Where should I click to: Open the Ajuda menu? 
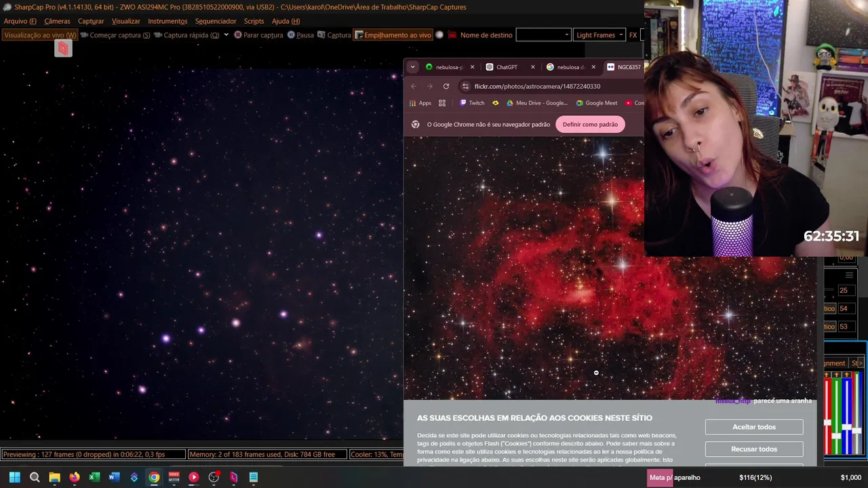click(x=285, y=21)
